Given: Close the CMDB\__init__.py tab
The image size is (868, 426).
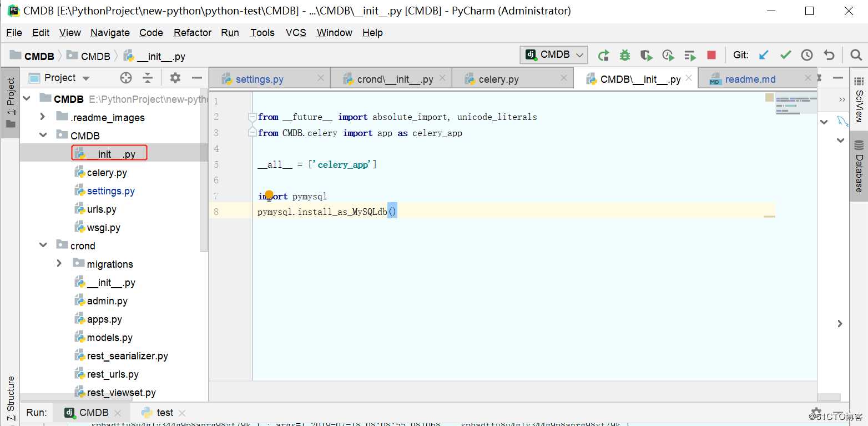Looking at the screenshot, I should click(x=689, y=78).
